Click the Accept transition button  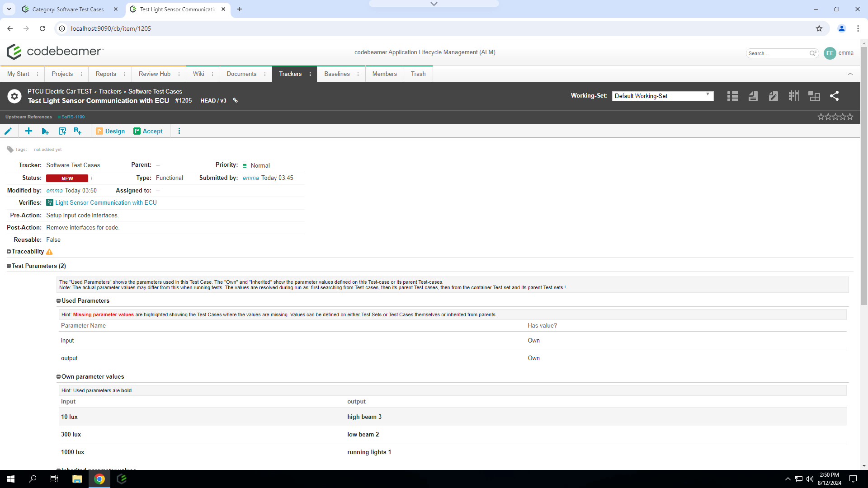point(148,131)
